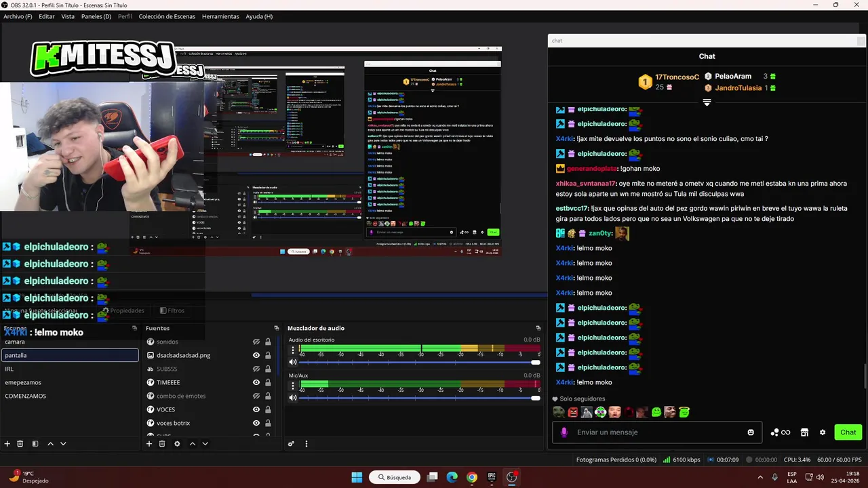The image size is (868, 488).
Task: Open the Editar menu
Action: pyautogui.click(x=47, y=16)
